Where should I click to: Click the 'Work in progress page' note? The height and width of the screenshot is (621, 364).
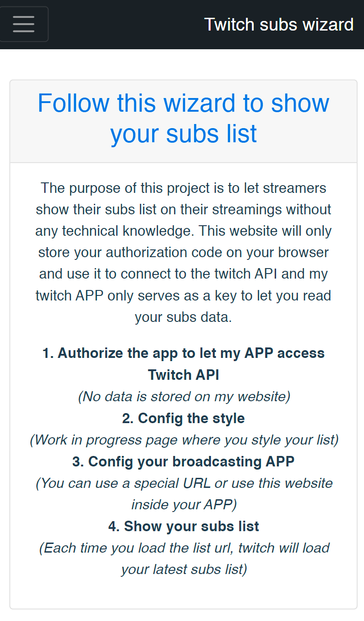(184, 440)
